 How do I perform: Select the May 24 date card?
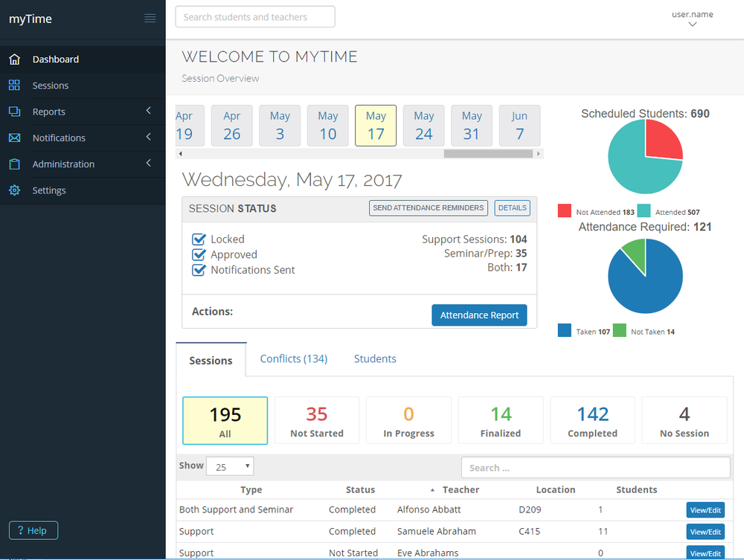click(x=423, y=125)
